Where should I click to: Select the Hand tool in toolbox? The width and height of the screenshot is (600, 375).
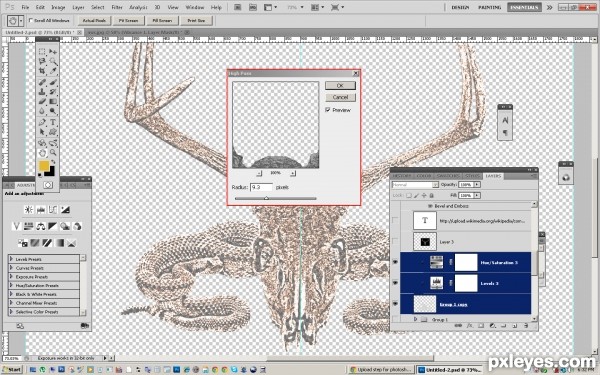pyautogui.click(x=42, y=152)
